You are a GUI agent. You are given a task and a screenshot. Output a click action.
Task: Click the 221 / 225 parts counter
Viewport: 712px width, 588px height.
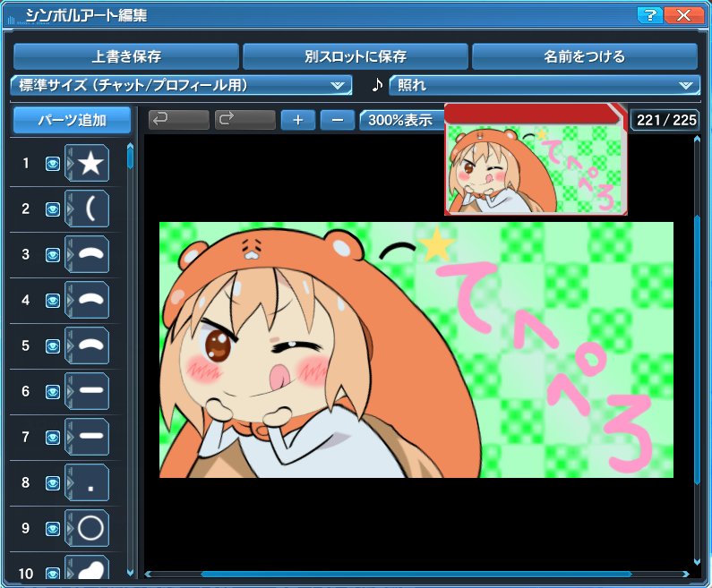pos(666,120)
